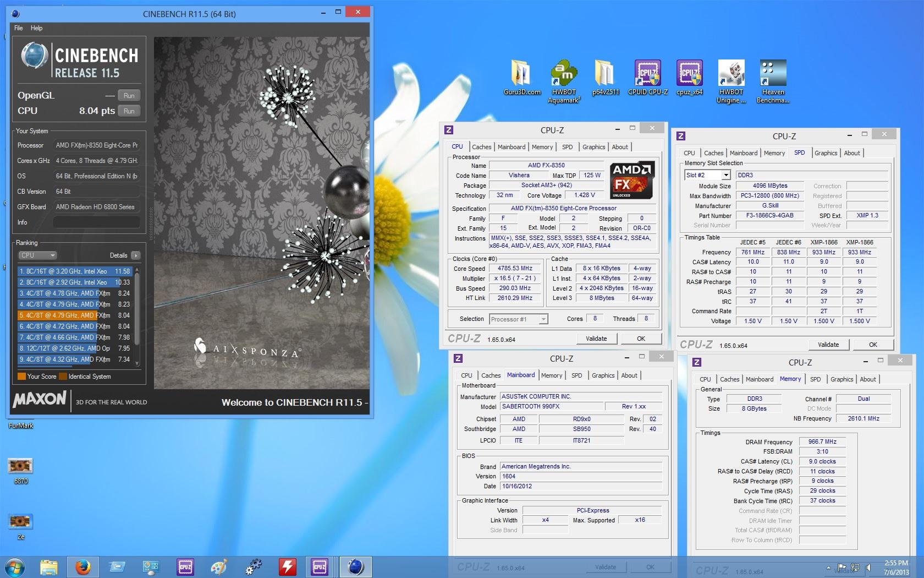Click the volume speaker tray icon
The image size is (924, 578).
tap(869, 568)
